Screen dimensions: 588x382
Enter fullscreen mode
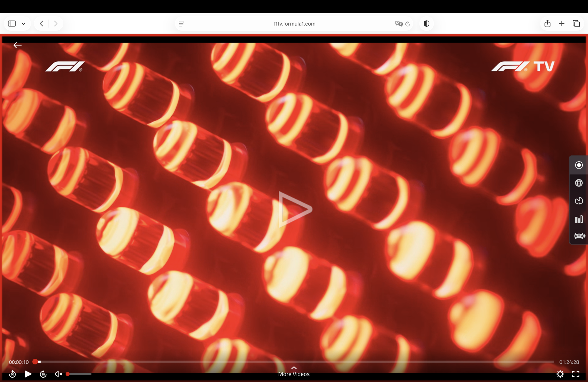tap(575, 374)
